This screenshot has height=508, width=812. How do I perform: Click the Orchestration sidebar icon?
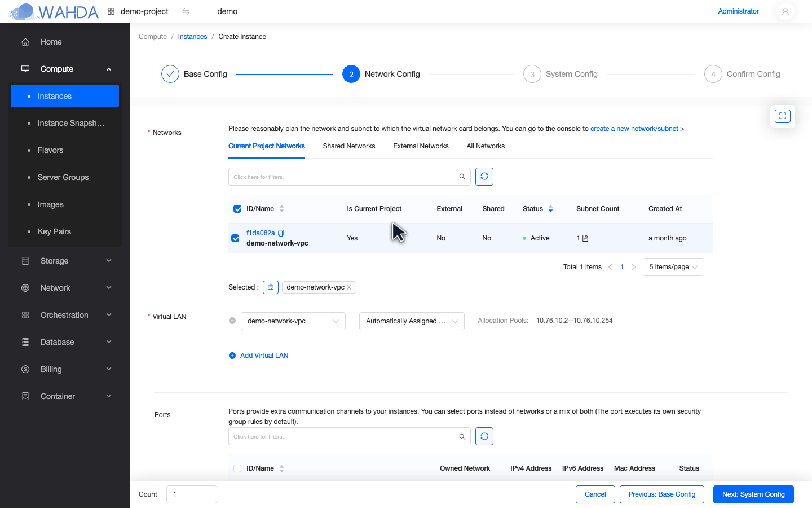[x=25, y=315]
